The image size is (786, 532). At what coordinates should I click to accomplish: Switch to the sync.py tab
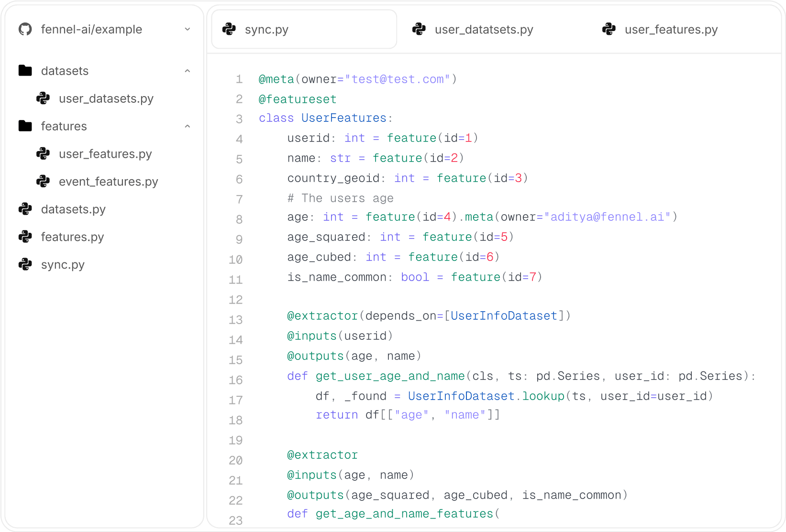304,30
